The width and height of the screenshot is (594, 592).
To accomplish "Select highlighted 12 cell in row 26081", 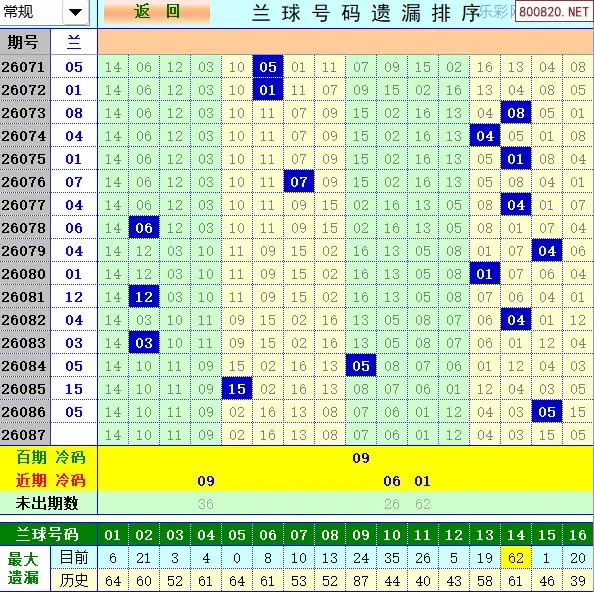I will 144,297.
